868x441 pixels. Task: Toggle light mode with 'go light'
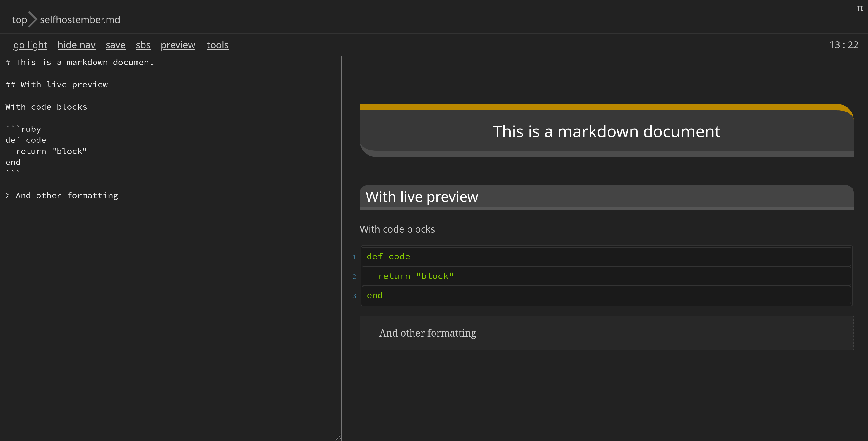(30, 45)
